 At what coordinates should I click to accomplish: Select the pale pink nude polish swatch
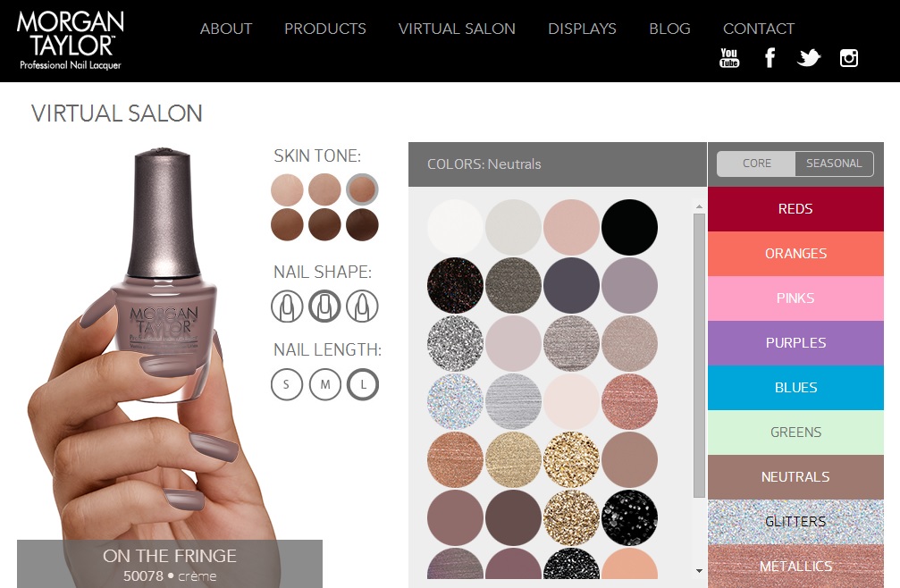pyautogui.click(x=571, y=227)
